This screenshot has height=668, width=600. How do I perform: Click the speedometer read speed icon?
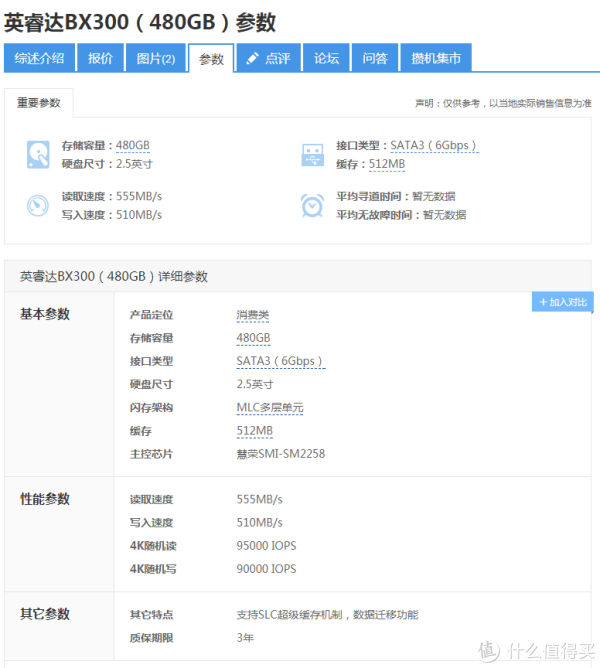pyautogui.click(x=38, y=205)
